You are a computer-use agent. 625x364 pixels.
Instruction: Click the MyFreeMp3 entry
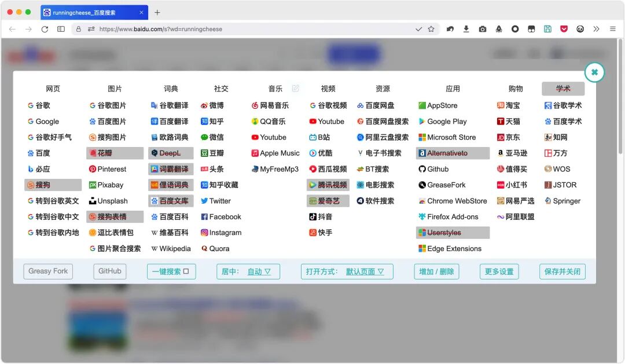tap(275, 169)
